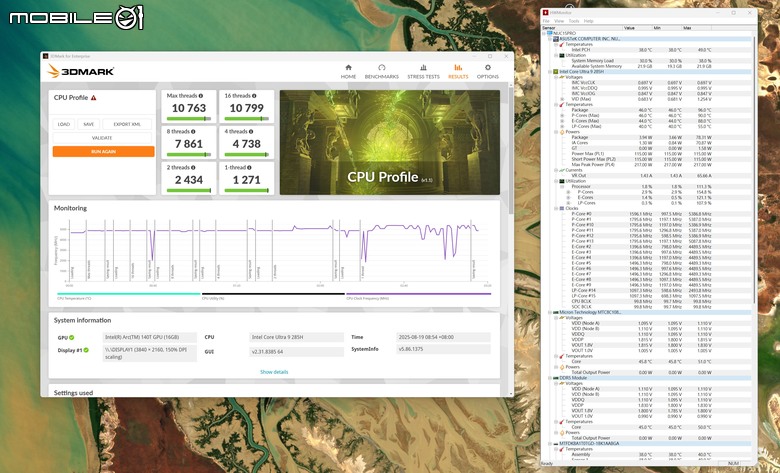Image resolution: width=780 pixels, height=473 pixels.
Task: Toggle the CPU Temperature legend in Monitoring
Action: tap(128, 296)
